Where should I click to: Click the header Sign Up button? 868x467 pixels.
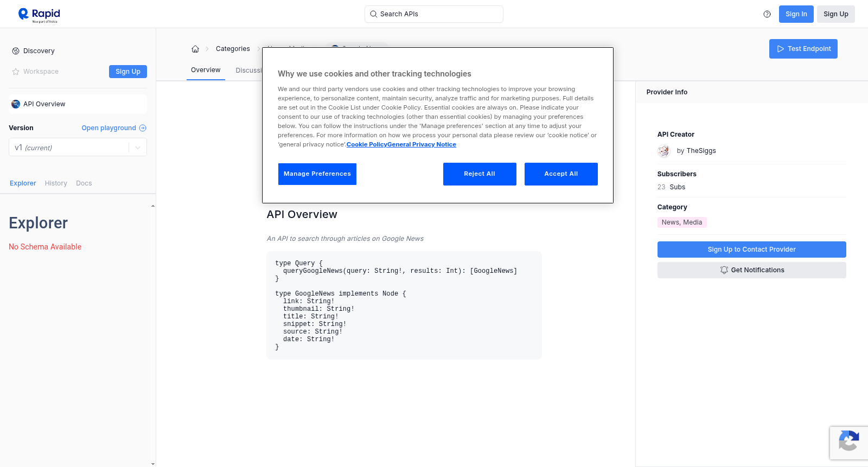(836, 14)
